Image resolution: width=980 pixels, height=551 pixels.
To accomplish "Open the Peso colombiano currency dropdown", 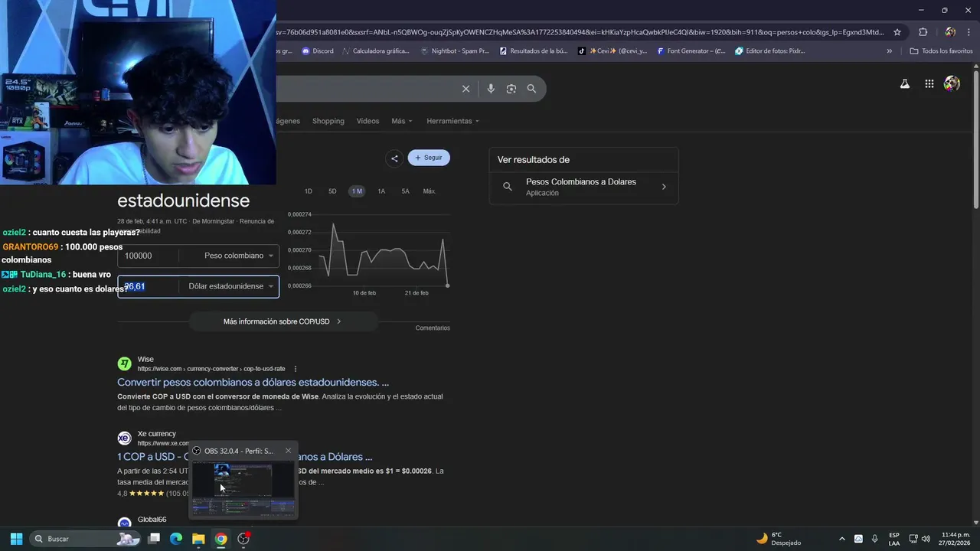I will click(x=239, y=256).
